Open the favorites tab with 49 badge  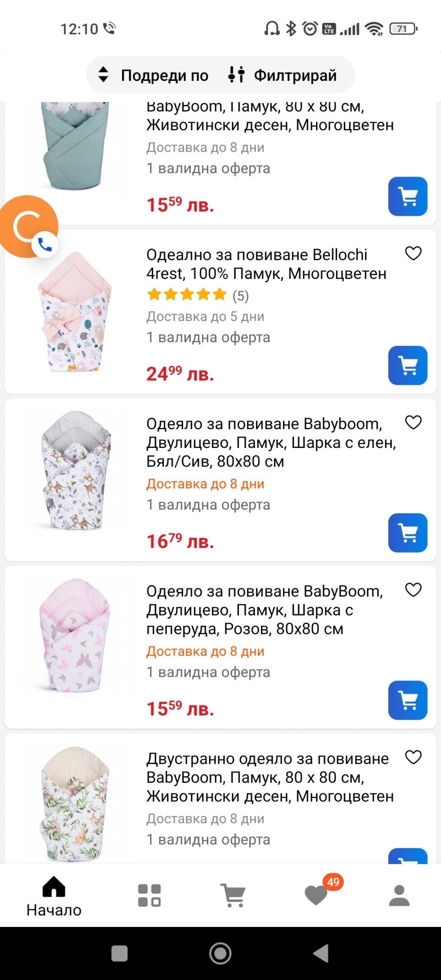click(x=317, y=895)
